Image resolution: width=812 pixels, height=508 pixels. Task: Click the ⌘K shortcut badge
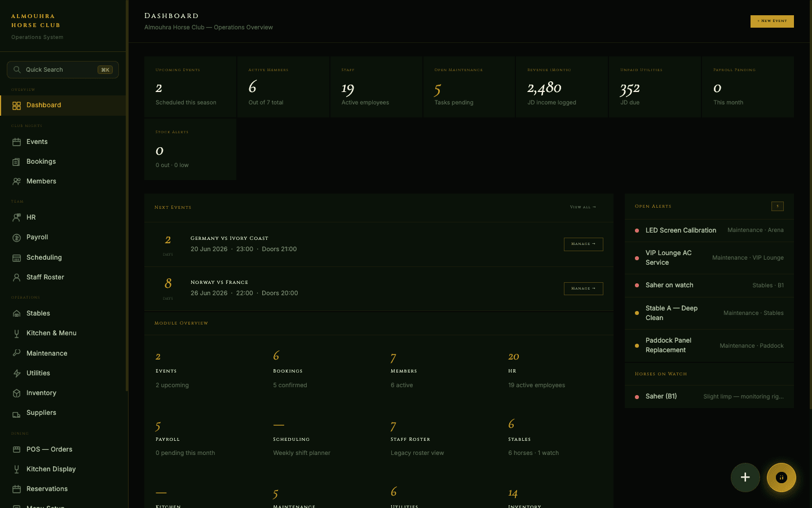tap(105, 70)
